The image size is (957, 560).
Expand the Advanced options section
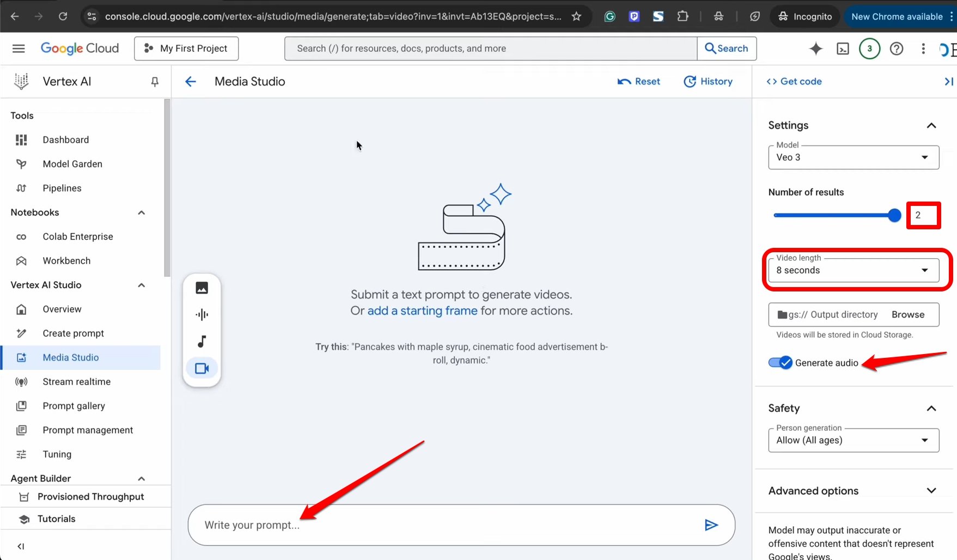tap(931, 491)
